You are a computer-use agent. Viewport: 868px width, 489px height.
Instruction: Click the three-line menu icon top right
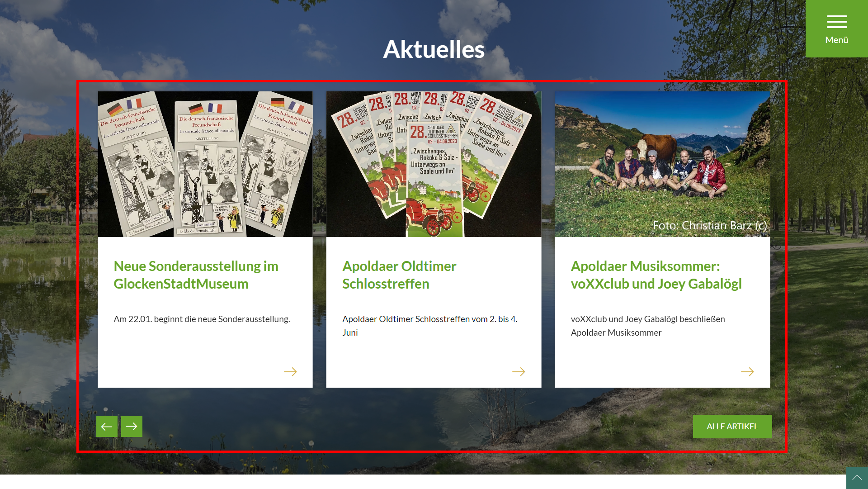click(836, 22)
